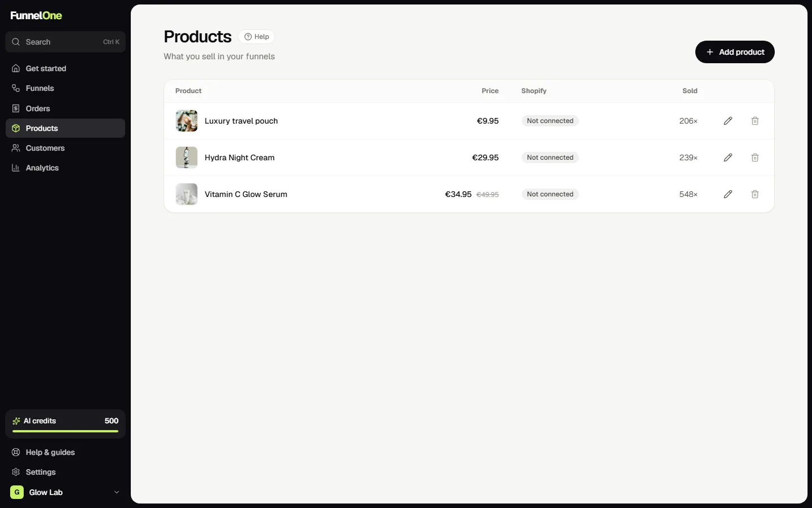Image resolution: width=812 pixels, height=508 pixels.
Task: Edit Vitamin C Glow Serum with pencil icon
Action: coord(728,194)
